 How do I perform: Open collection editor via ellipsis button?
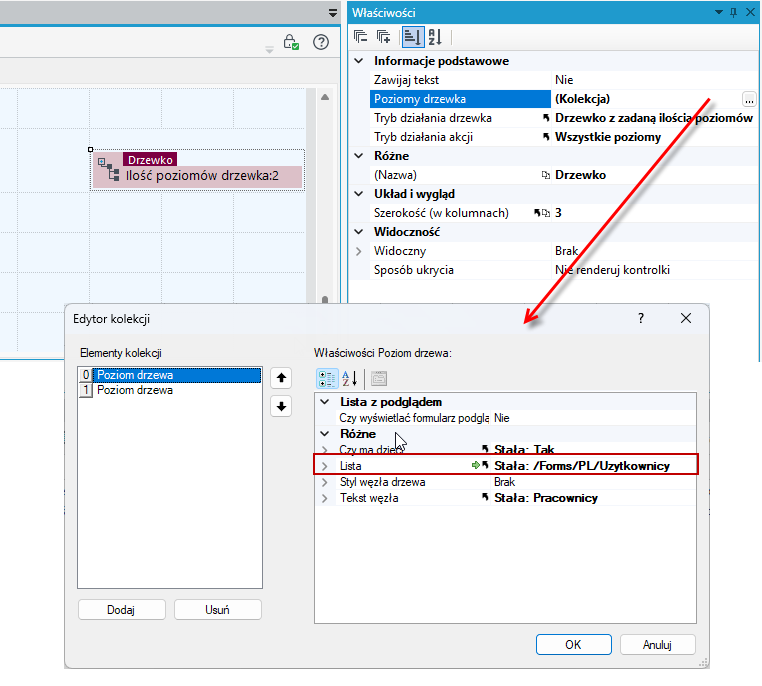pos(749,99)
